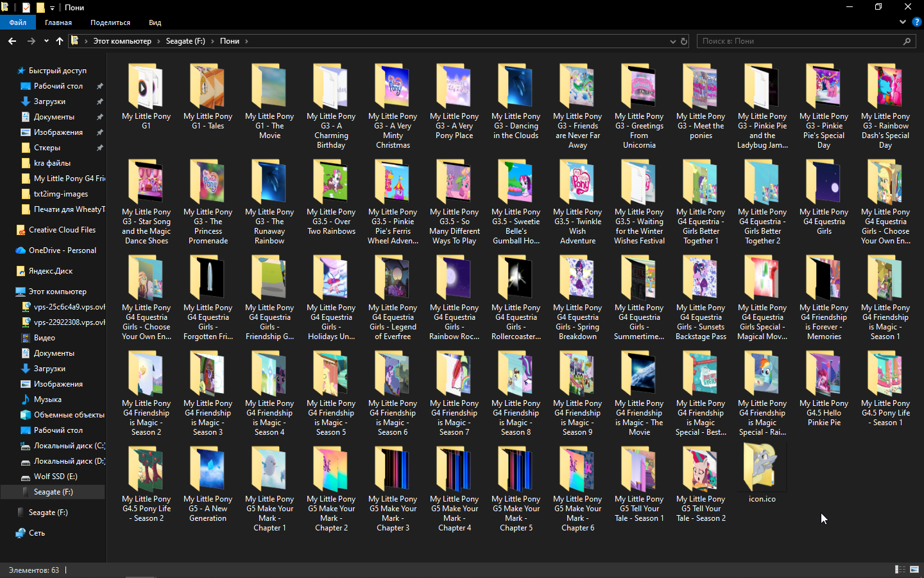Image resolution: width=924 pixels, height=578 pixels.
Task: Click the New Folder icon in title bar
Action: (x=40, y=8)
